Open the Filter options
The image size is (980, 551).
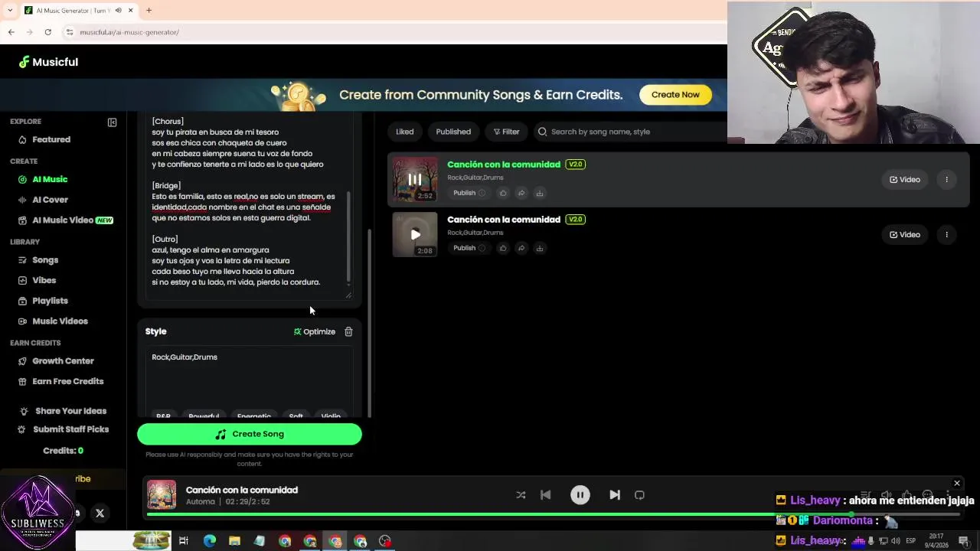[506, 132]
